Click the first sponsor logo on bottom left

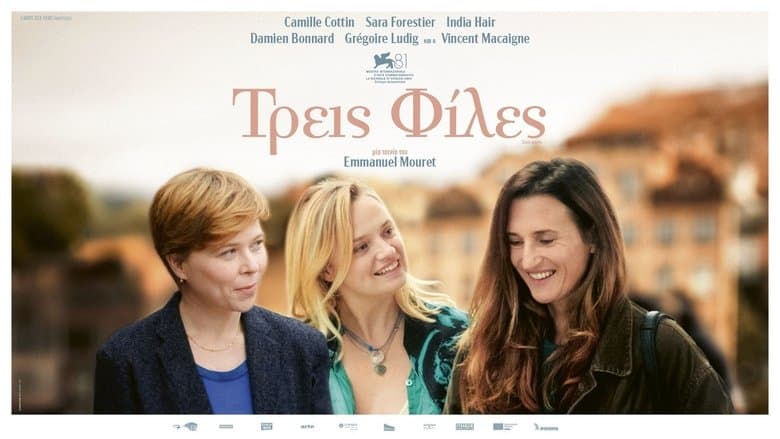(185, 427)
